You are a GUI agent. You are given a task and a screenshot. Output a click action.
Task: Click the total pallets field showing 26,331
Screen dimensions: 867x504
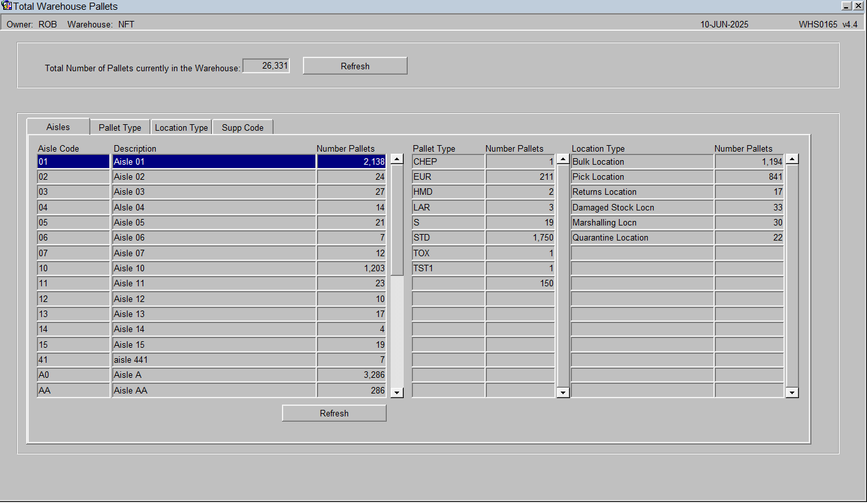[266, 66]
